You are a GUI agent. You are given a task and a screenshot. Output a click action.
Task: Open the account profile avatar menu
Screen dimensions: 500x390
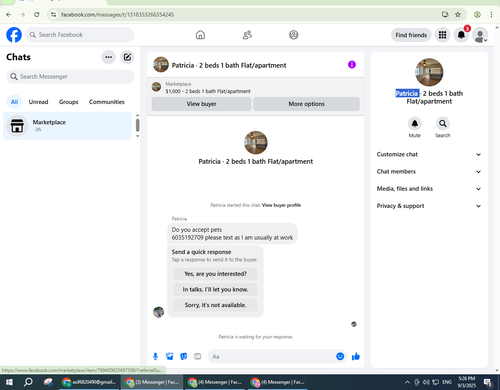point(480,35)
